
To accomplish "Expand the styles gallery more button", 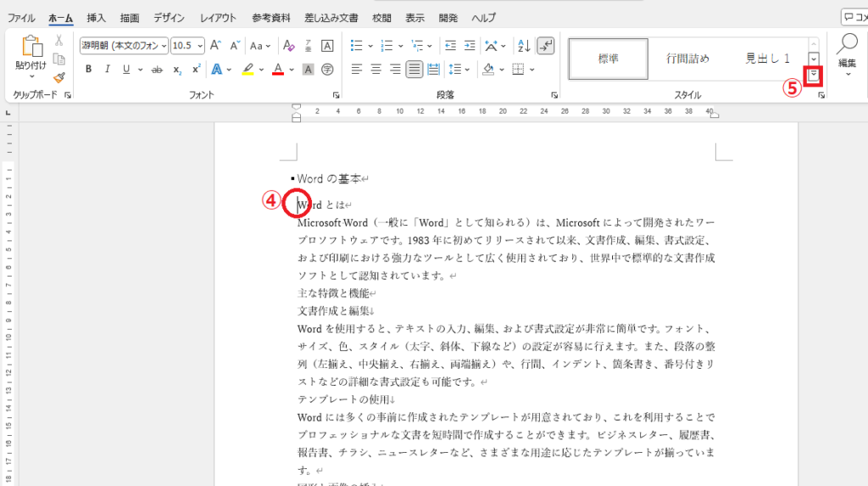I will coord(813,75).
